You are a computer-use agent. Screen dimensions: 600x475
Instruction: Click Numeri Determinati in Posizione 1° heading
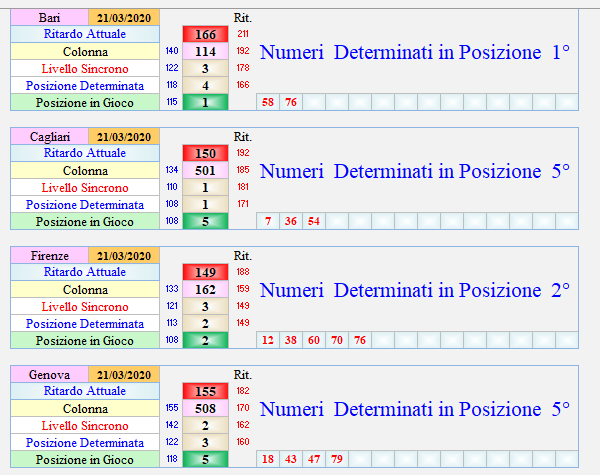pos(415,52)
